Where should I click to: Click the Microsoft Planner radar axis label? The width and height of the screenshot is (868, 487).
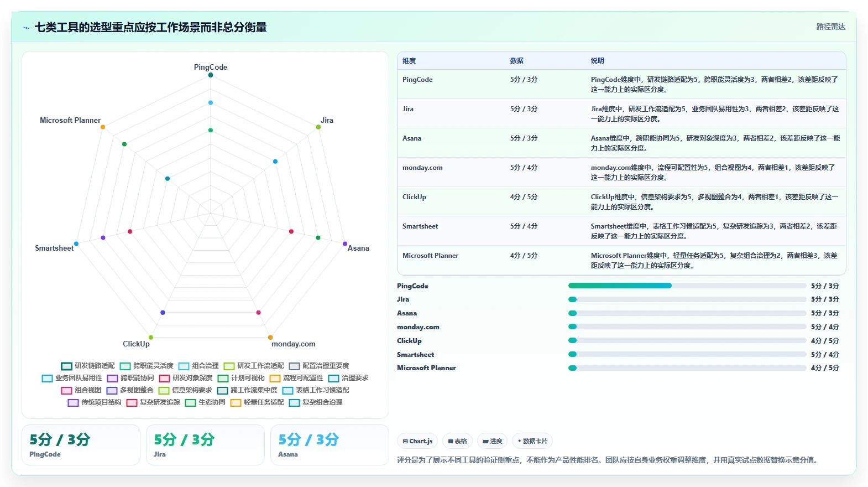(x=70, y=120)
